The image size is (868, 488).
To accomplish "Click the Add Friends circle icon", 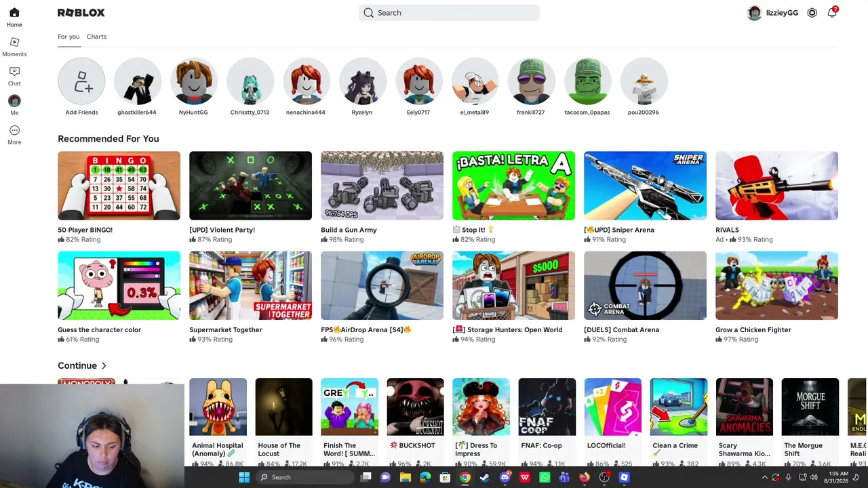I will 81,81.
